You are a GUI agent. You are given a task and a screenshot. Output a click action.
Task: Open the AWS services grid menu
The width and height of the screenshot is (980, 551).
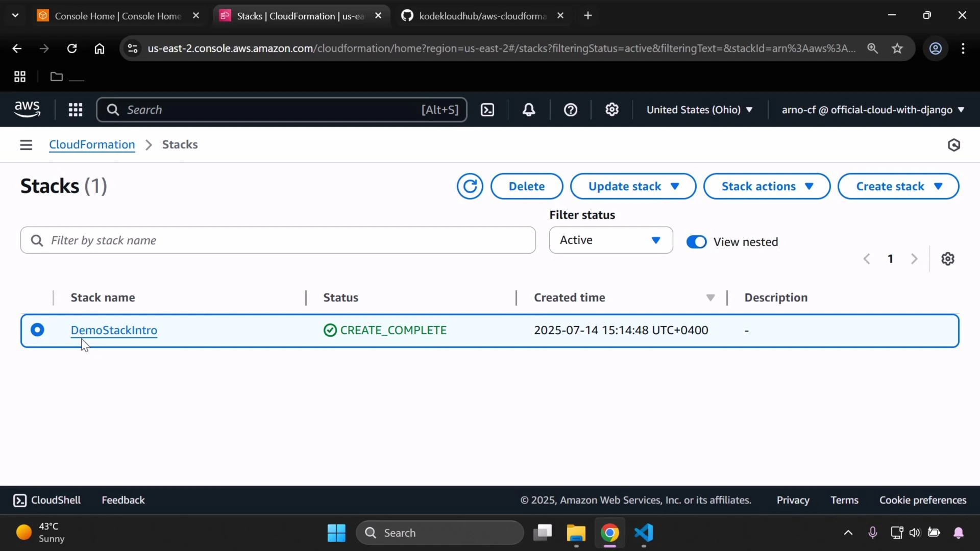75,110
